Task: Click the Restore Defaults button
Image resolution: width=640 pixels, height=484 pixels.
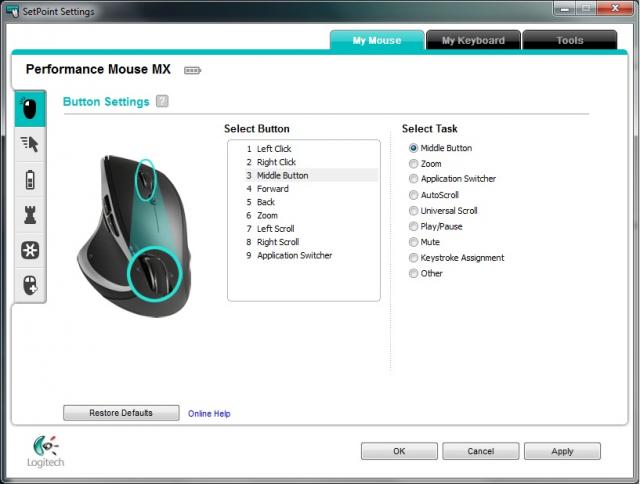Action: point(121,413)
